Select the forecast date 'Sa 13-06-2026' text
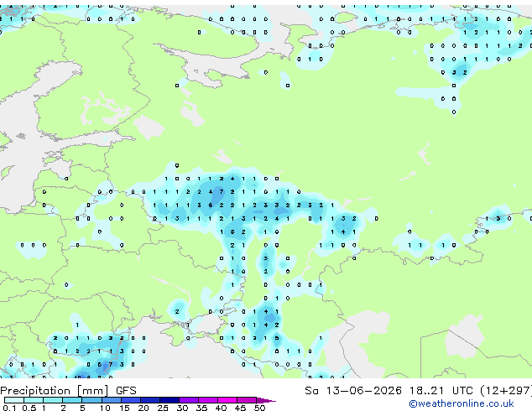532x411 pixels. point(353,391)
